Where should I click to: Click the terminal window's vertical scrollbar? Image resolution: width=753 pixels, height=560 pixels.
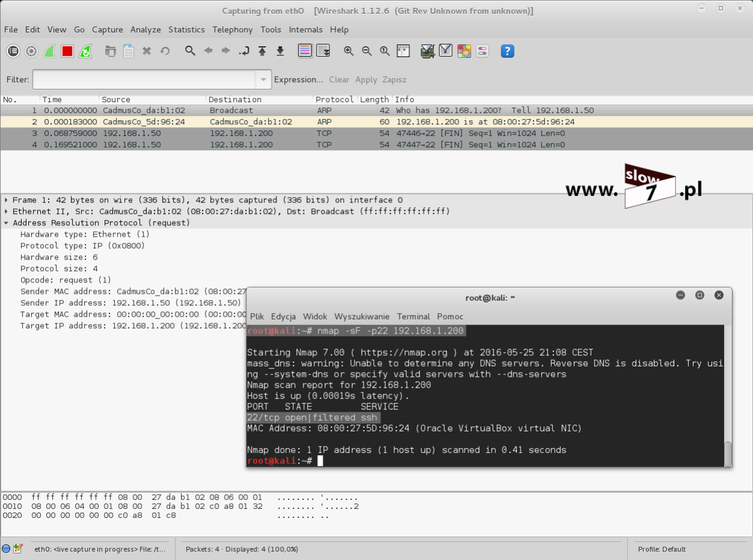coord(728,395)
